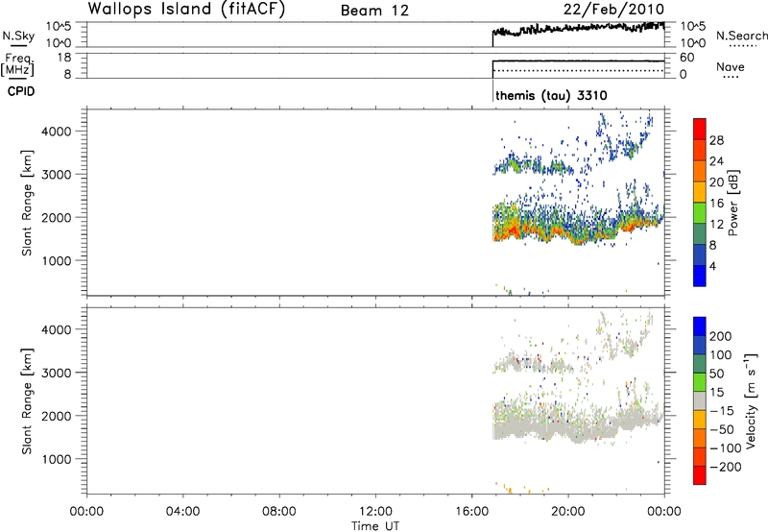This screenshot has width=768, height=532.
Task: Click the 'Time UT' axis label
Action: point(375,526)
